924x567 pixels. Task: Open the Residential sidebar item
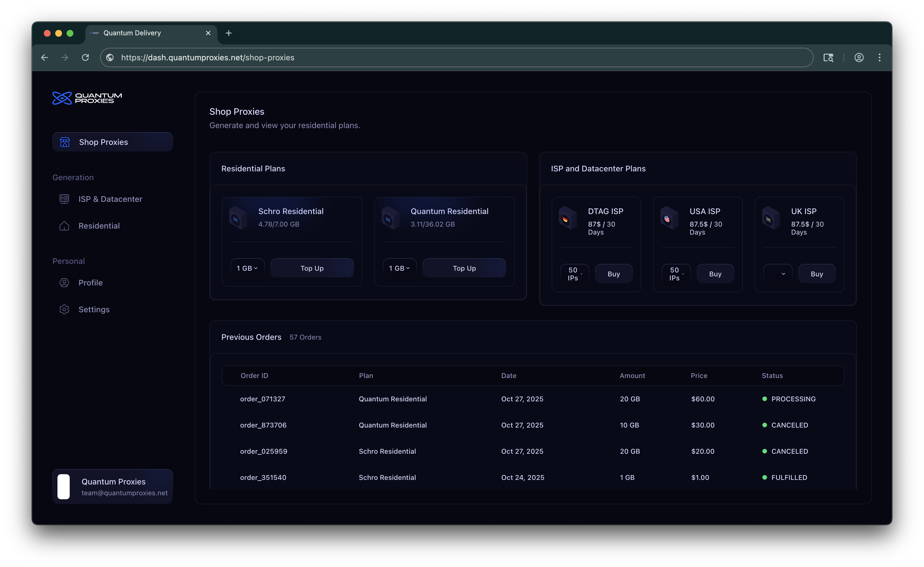99,225
